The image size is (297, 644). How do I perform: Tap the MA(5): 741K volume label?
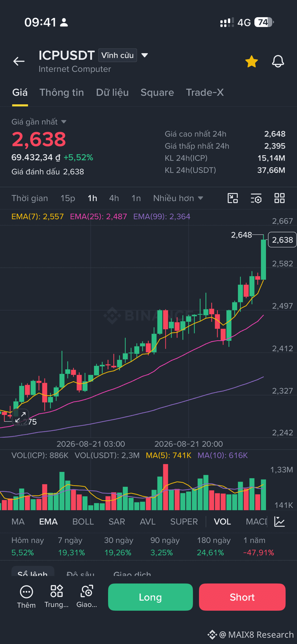pyautogui.click(x=169, y=455)
